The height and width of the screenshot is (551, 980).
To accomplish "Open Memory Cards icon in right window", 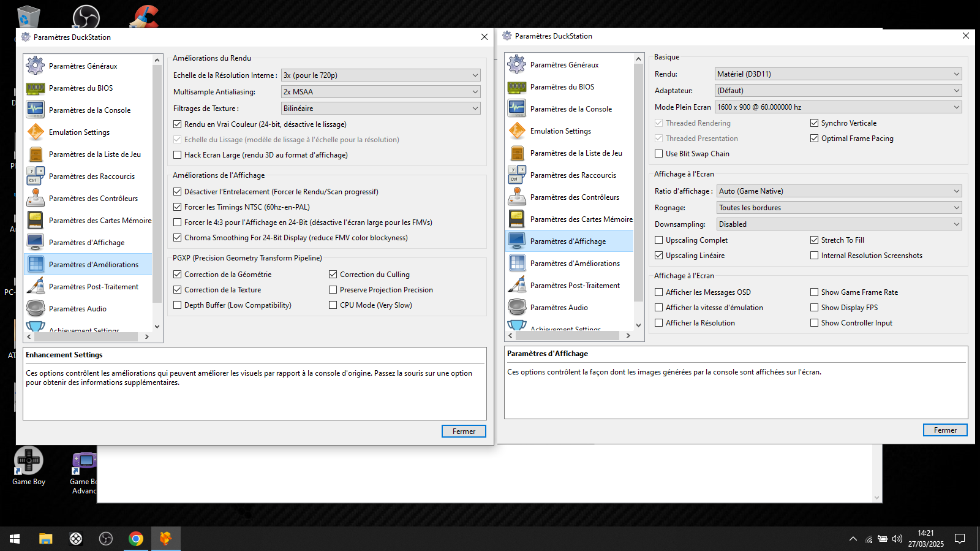I will (x=517, y=219).
